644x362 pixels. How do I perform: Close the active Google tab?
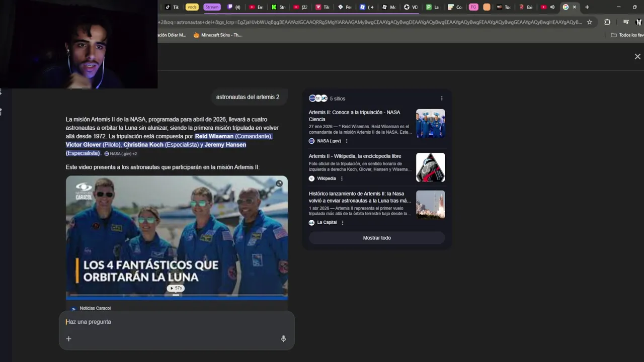tap(575, 7)
